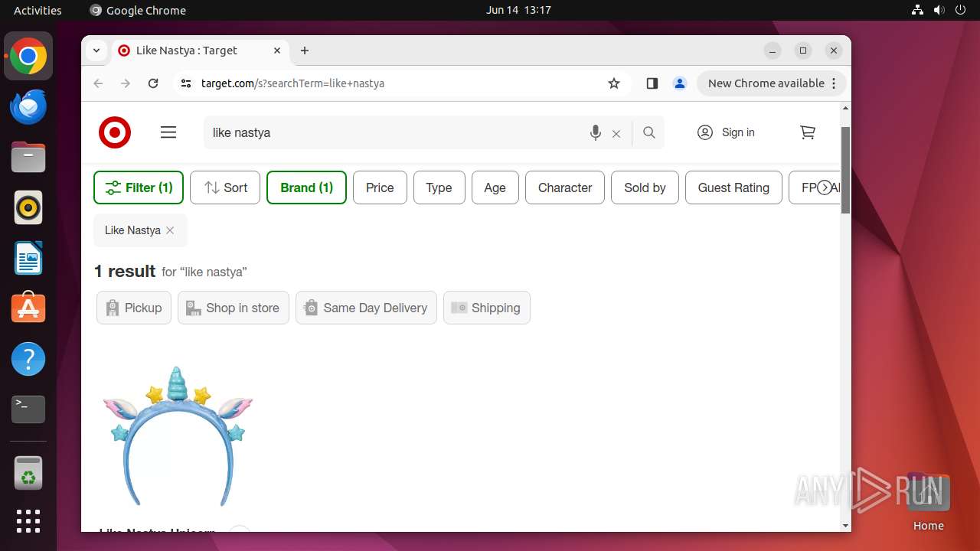Expand the Type filter
This screenshot has height=551, width=980.
coord(439,187)
